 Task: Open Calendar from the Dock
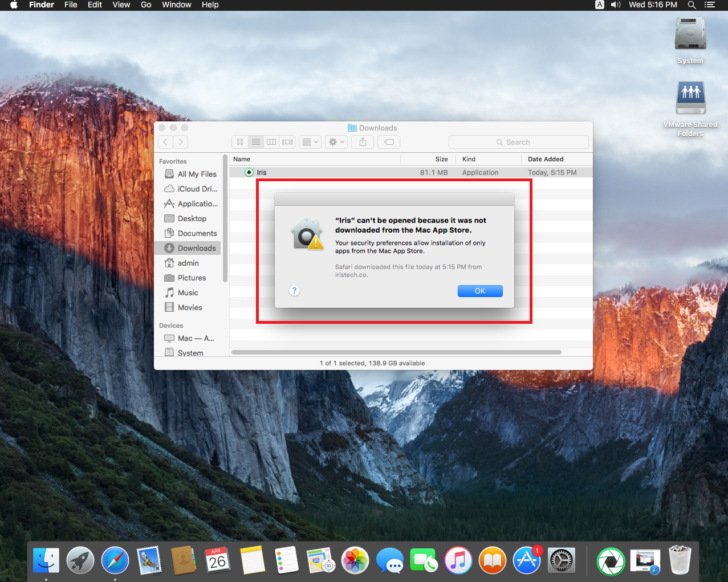coord(218,560)
